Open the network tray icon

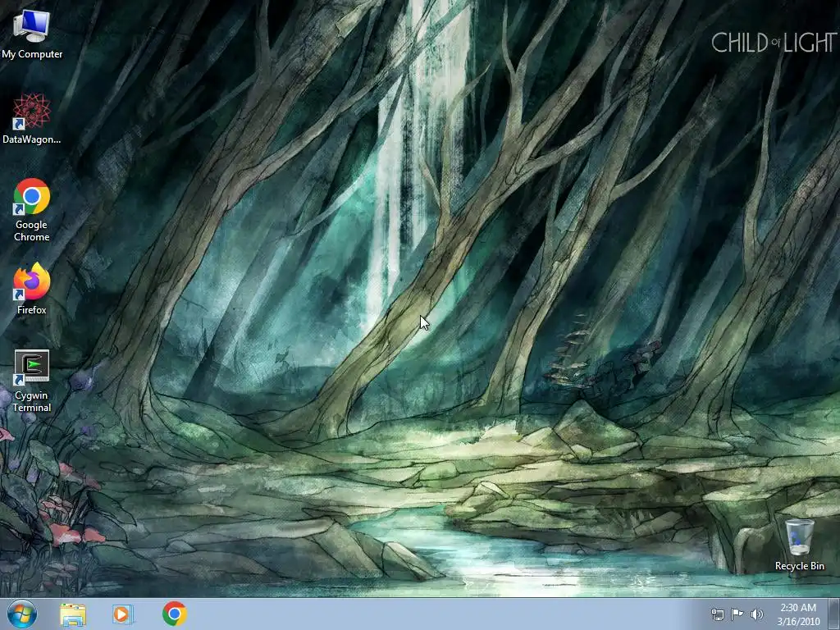pyautogui.click(x=717, y=614)
